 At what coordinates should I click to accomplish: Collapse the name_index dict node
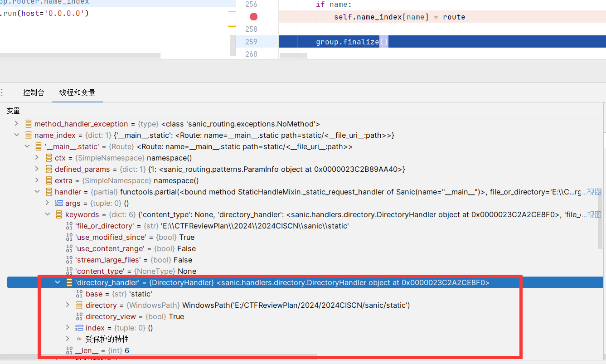[x=17, y=135]
